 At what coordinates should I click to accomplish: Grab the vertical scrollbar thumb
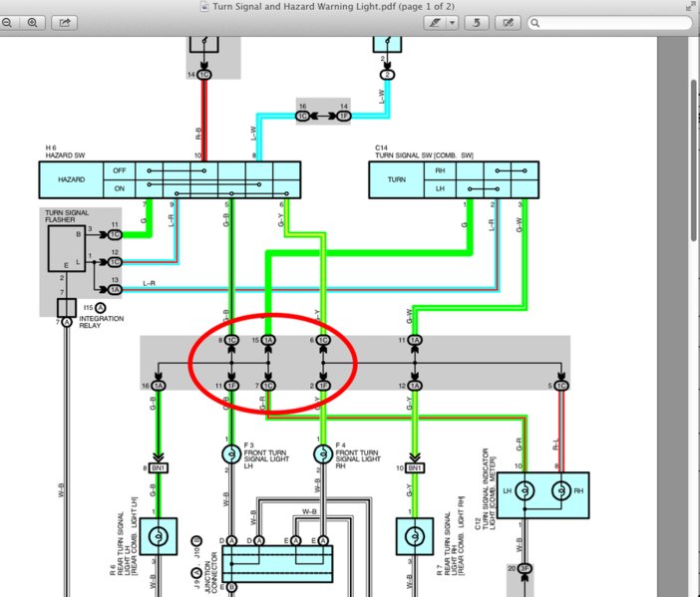[x=694, y=160]
